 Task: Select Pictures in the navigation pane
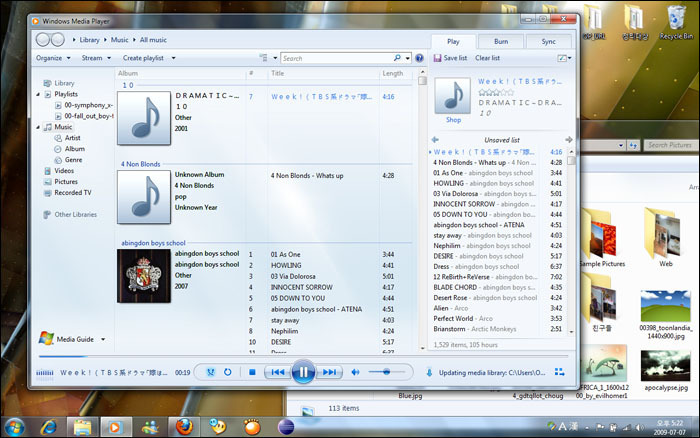pos(66,182)
